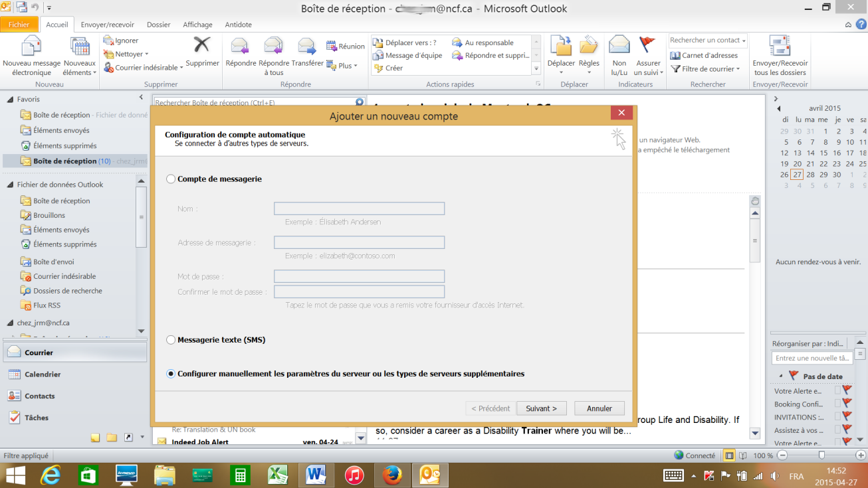
Task: Open Nouveaux éléments dropdown
Action: click(x=79, y=57)
